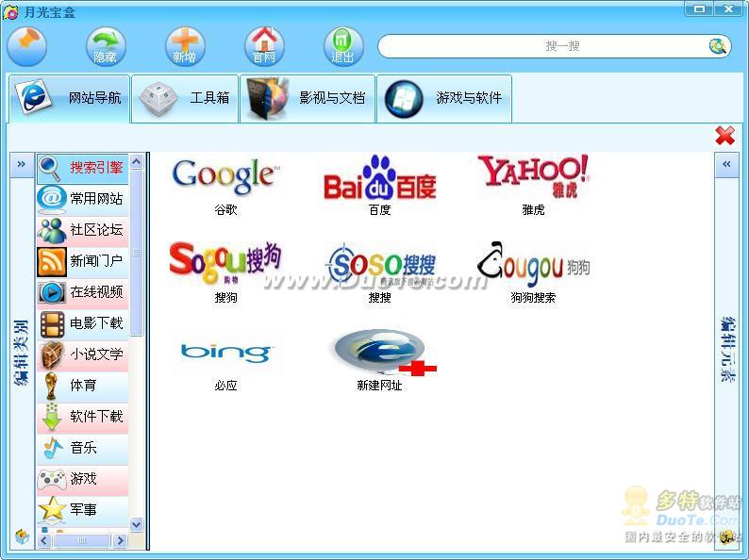Image resolution: width=749 pixels, height=560 pixels.
Task: Click the 月光宝盒 title bar app icon
Action: click(11, 11)
